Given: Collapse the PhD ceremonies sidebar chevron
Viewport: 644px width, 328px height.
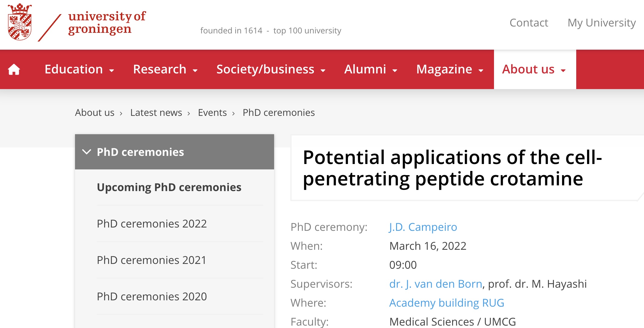Looking at the screenshot, I should [86, 152].
